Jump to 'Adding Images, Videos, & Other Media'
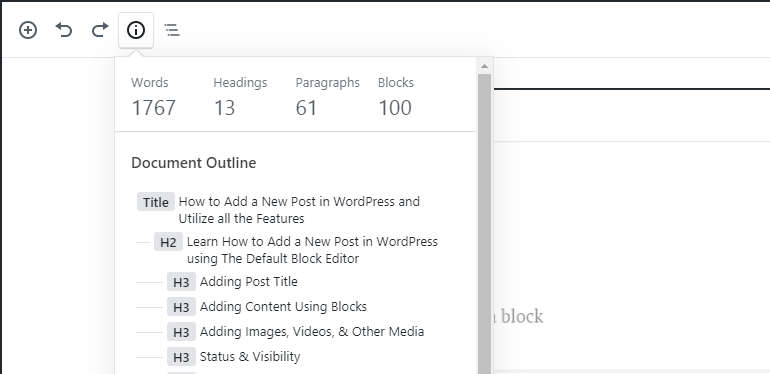 [312, 332]
